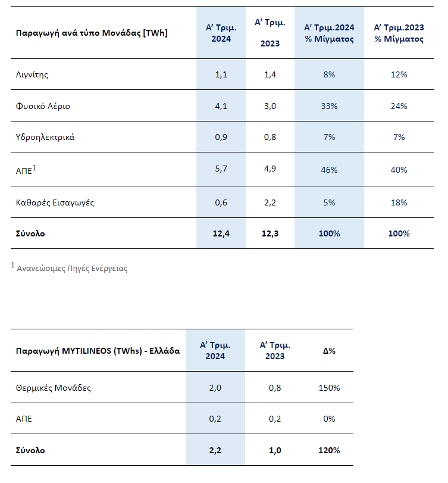The image size is (448, 483).
Task: Click the Δ% column header
Action: point(329,351)
